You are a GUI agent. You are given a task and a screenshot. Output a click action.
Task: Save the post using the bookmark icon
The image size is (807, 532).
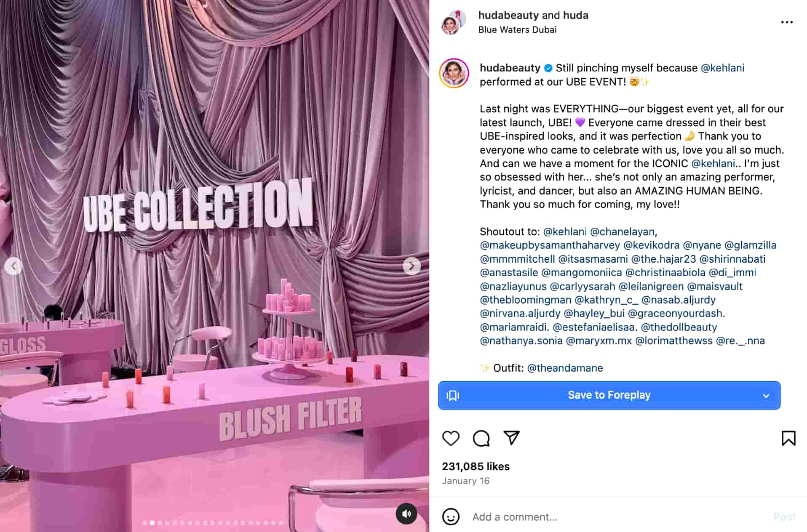pos(789,438)
